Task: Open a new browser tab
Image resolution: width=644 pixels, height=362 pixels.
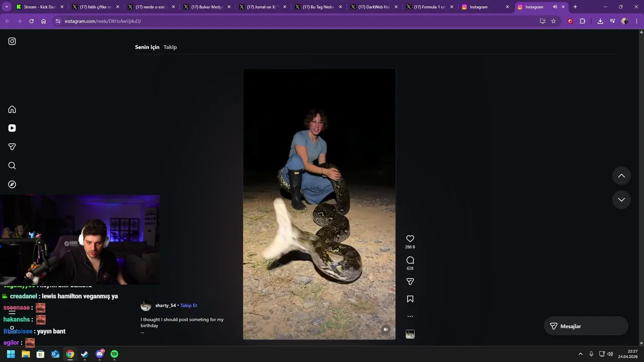Action: tap(575, 7)
